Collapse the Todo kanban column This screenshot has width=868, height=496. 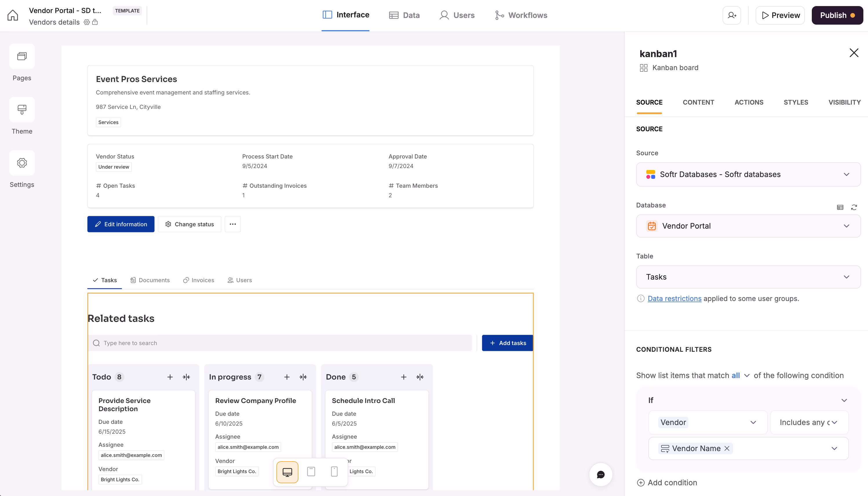[x=186, y=377]
